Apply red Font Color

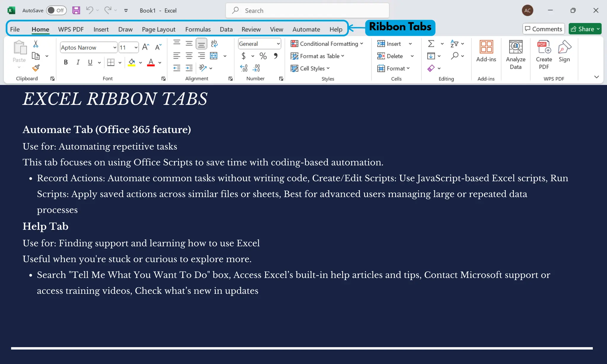151,62
